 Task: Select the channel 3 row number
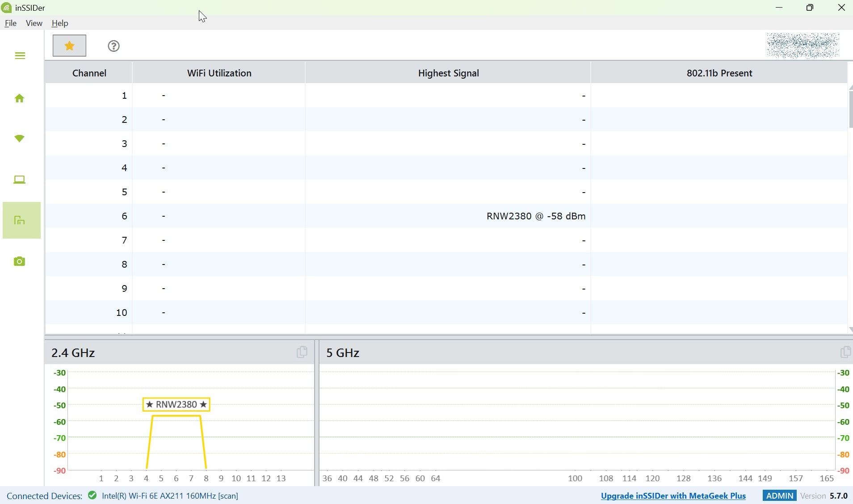pyautogui.click(x=124, y=143)
